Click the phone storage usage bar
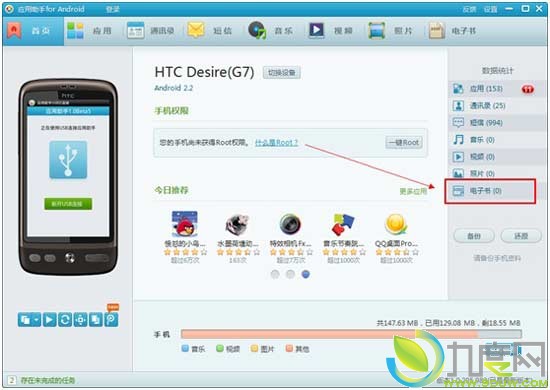Screen dimensions: 550x390 (351, 334)
